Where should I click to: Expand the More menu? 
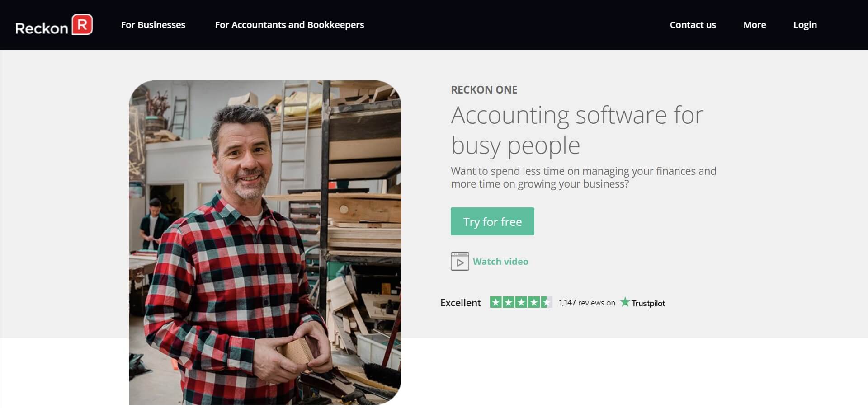[755, 25]
